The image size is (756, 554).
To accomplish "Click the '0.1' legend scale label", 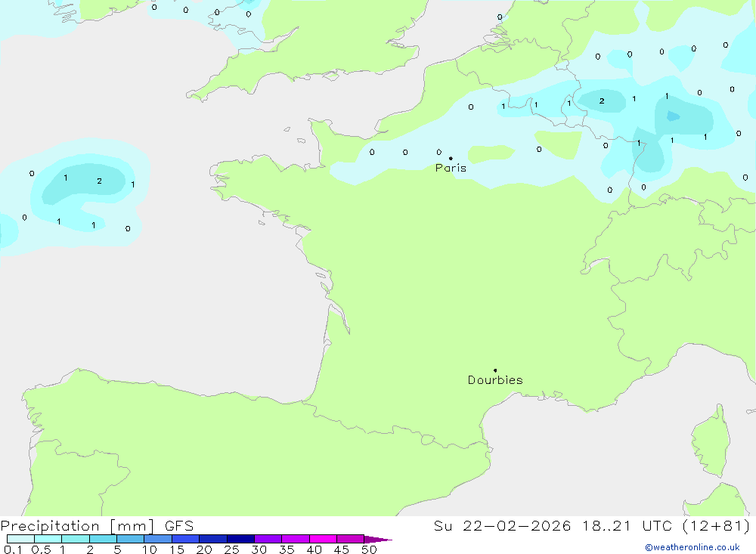I will click(x=13, y=549).
